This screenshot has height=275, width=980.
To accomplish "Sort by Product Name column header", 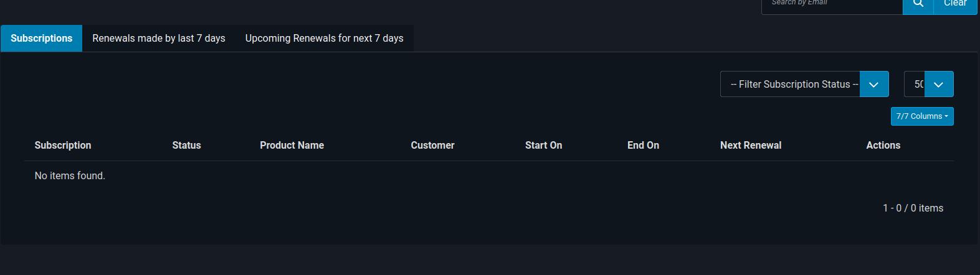I will pos(292,145).
